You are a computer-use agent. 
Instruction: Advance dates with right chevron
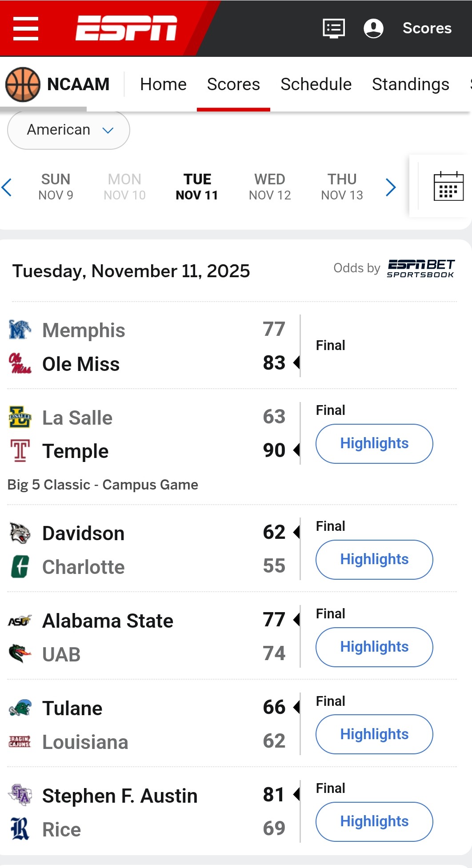click(x=391, y=187)
